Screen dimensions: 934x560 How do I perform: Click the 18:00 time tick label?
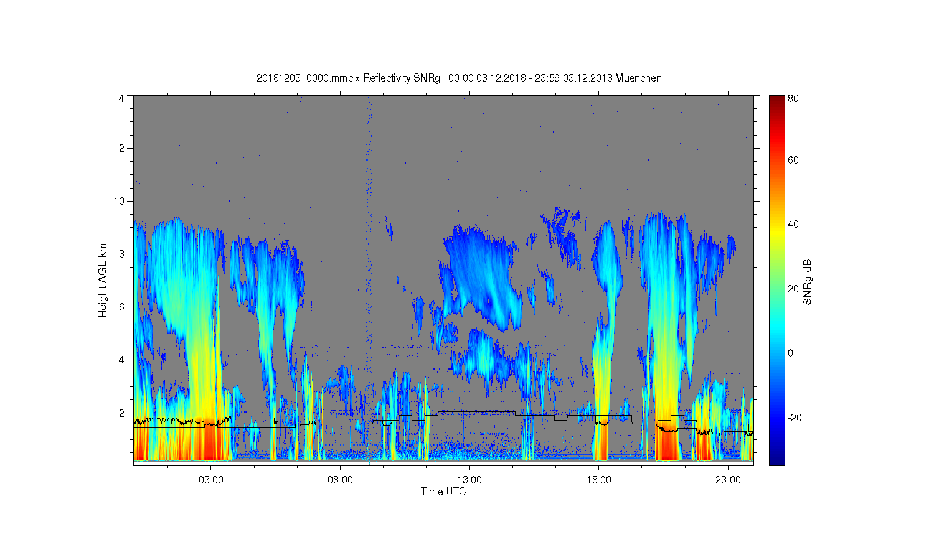click(599, 480)
